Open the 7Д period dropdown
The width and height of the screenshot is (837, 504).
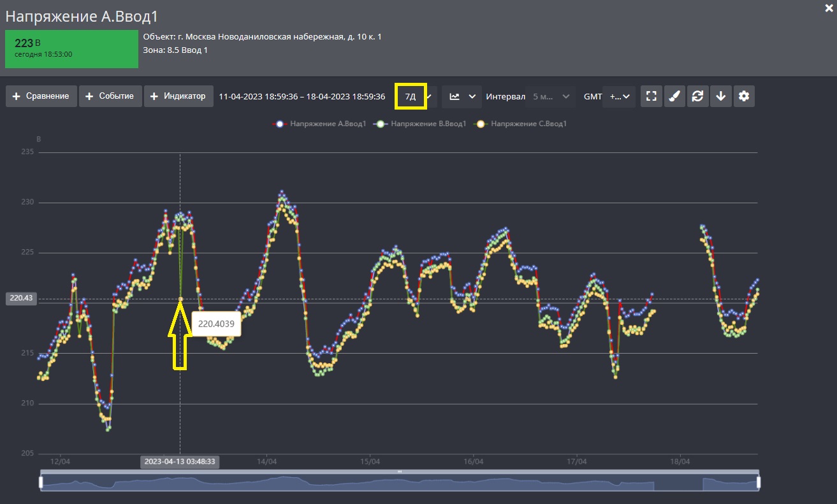pos(416,96)
